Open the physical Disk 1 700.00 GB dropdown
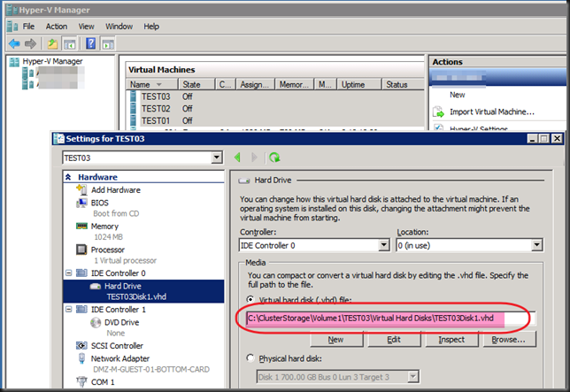 pos(413,377)
